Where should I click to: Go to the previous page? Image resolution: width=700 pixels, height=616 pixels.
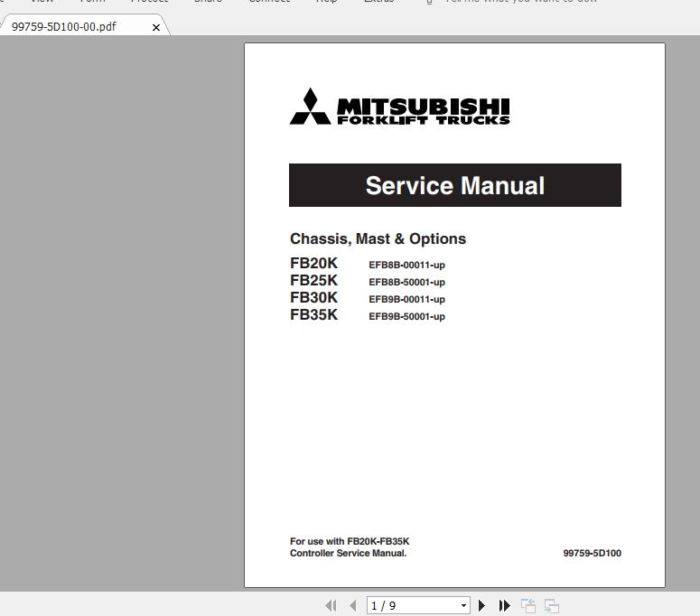pos(353,606)
